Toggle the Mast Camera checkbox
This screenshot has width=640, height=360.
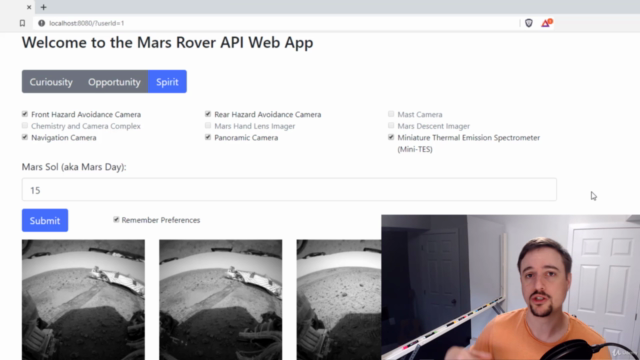click(x=391, y=114)
